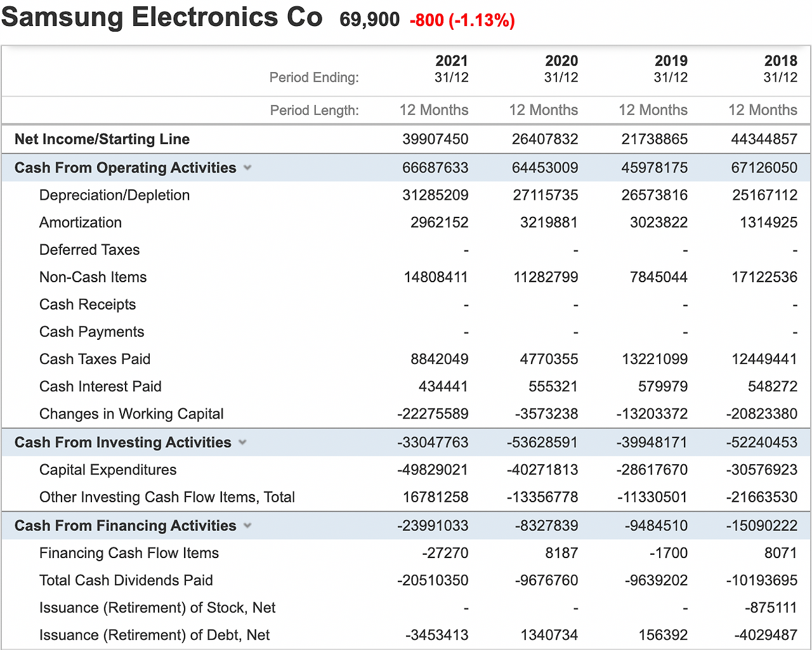The width and height of the screenshot is (812, 650).
Task: Click the capital expenditures value -28617670
Action: [x=652, y=470]
